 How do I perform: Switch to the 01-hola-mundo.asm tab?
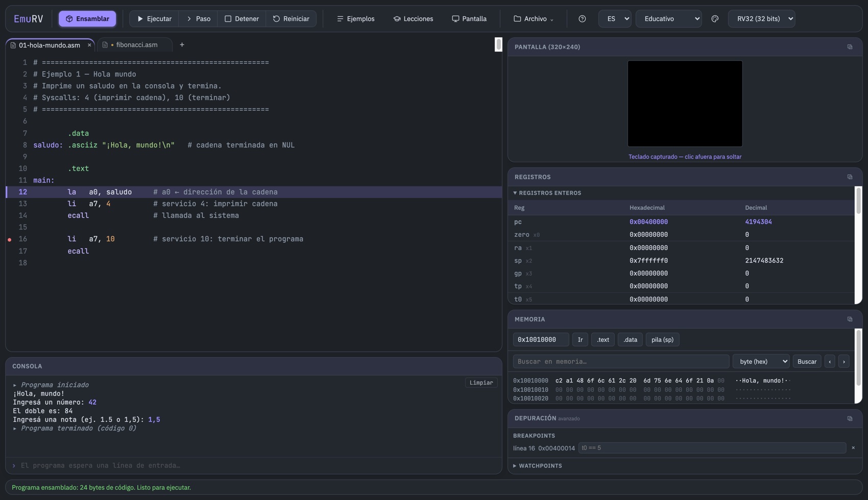(49, 45)
